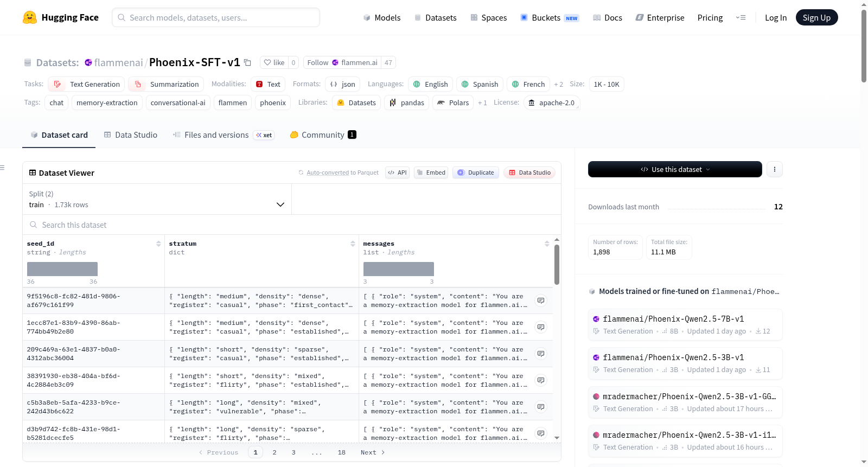Go to the Next page of rows

click(373, 452)
